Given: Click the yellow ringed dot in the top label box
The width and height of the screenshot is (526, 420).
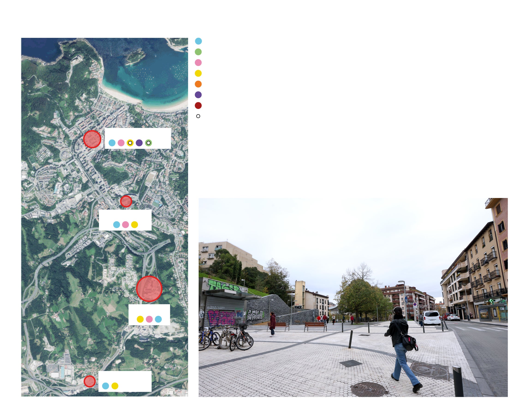Looking at the screenshot, I should point(130,143).
